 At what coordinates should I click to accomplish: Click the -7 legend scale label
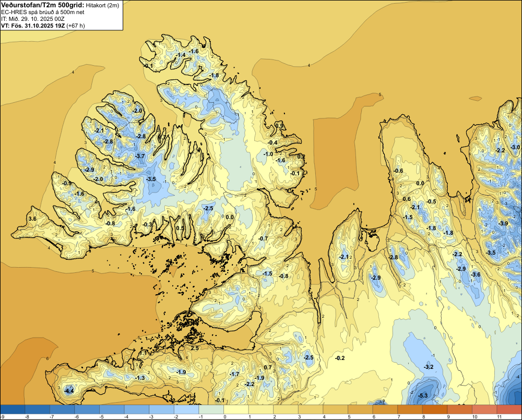pyautogui.click(x=52, y=417)
